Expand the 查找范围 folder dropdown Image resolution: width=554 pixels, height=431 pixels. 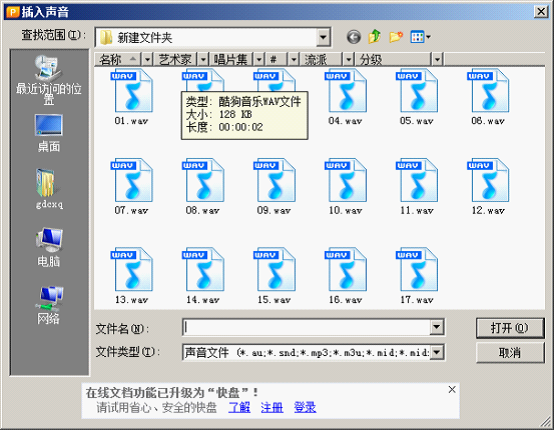pos(323,37)
